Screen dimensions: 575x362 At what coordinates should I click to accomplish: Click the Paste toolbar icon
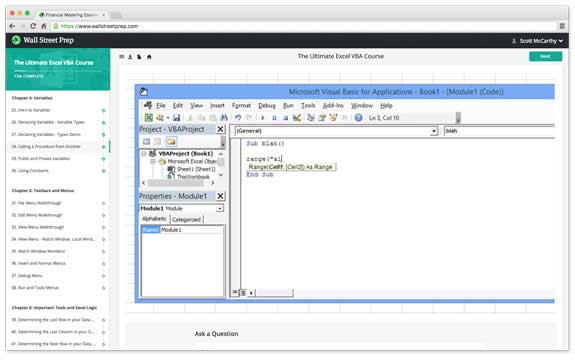pyautogui.click(x=213, y=118)
